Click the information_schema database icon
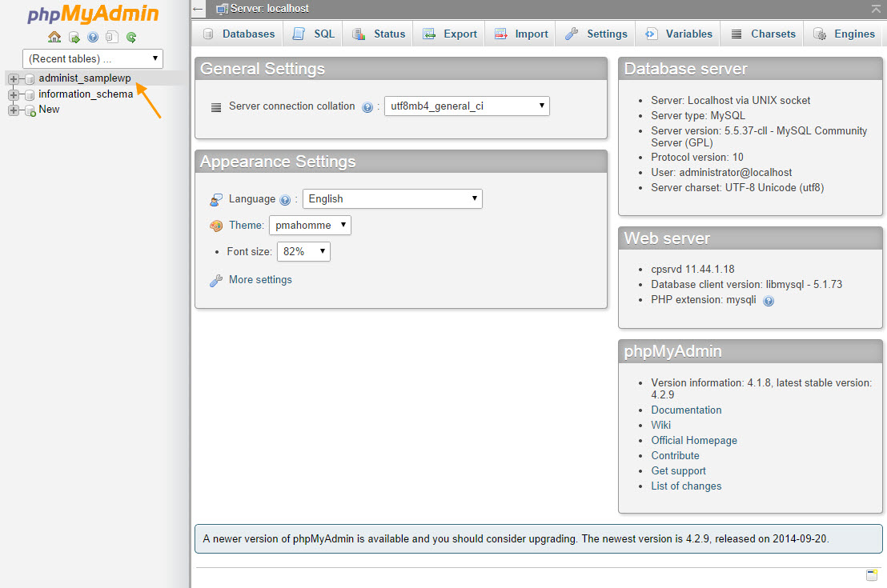 30,95
